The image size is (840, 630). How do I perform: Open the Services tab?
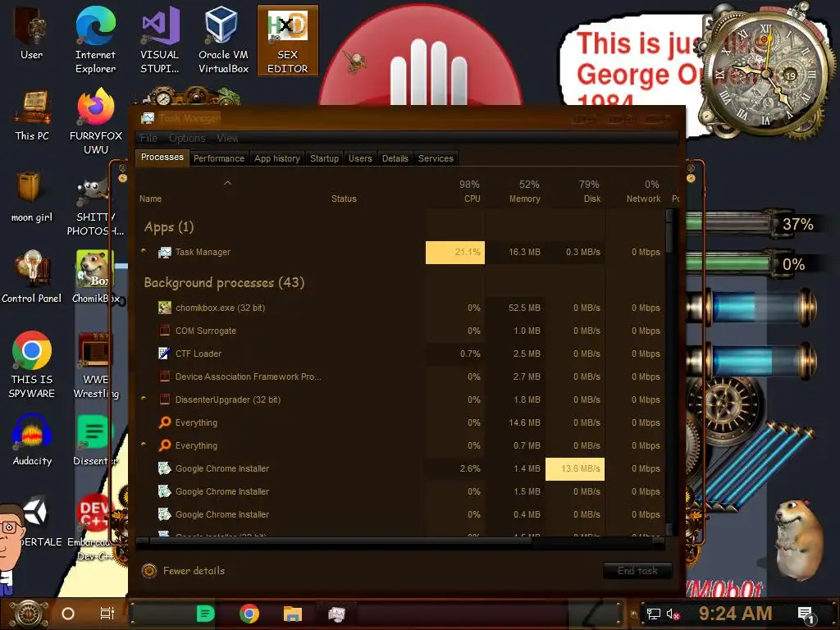click(x=436, y=158)
